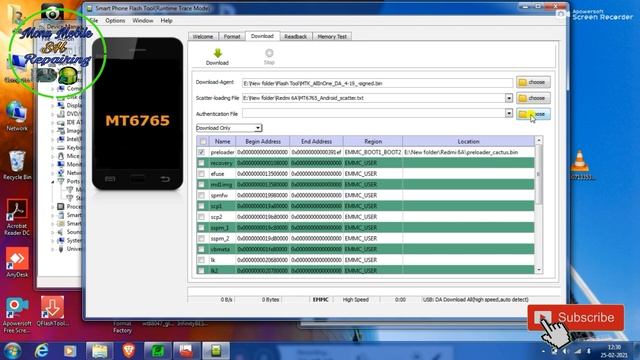Click the Subscribe button overlay
This screenshot has height=360, width=640.
click(576, 318)
